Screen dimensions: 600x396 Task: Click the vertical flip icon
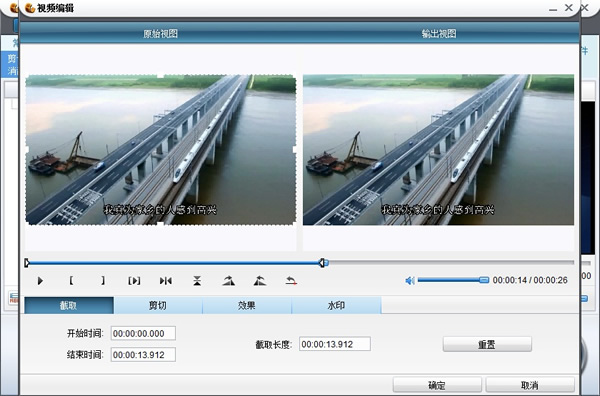pos(197,281)
